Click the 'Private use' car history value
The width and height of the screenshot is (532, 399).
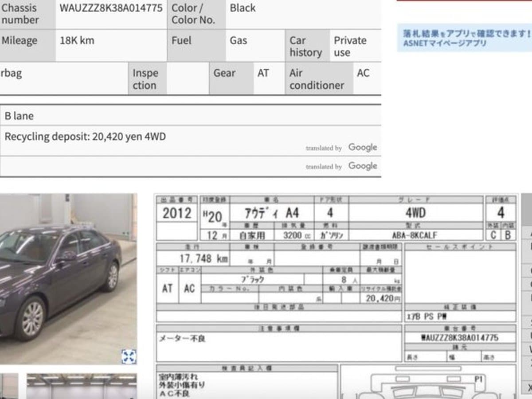pos(350,46)
